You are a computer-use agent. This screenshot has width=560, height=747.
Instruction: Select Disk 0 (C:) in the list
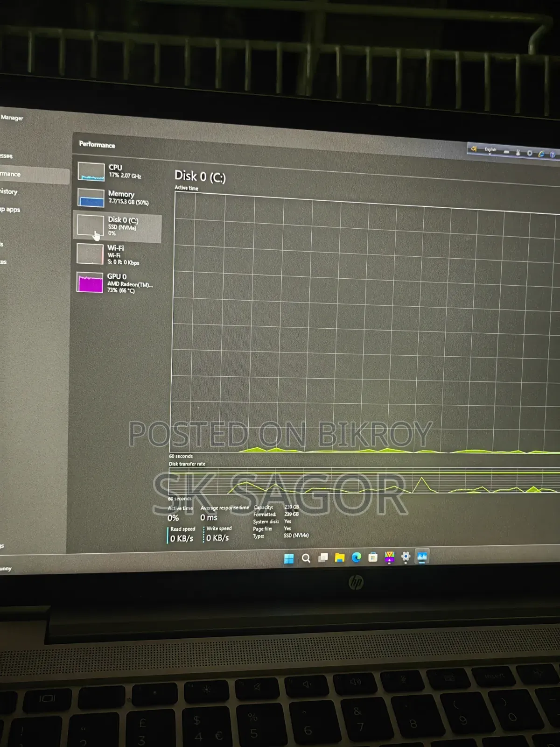pyautogui.click(x=118, y=227)
